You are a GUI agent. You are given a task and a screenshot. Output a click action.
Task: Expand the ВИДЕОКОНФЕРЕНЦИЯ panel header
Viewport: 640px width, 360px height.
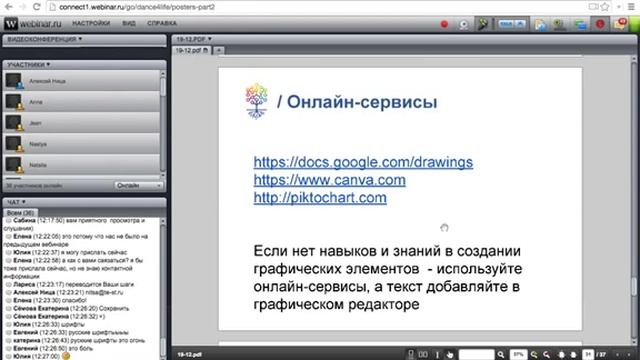coord(84,39)
